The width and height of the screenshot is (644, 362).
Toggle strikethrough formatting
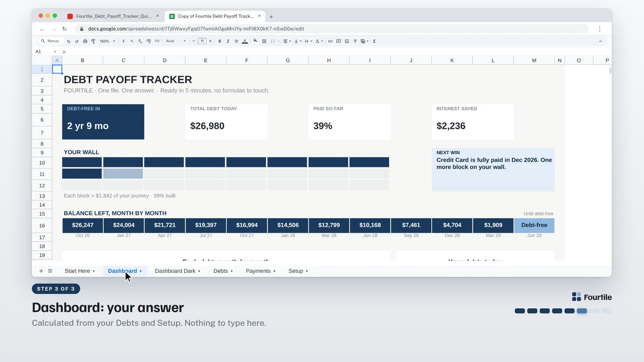(x=236, y=41)
